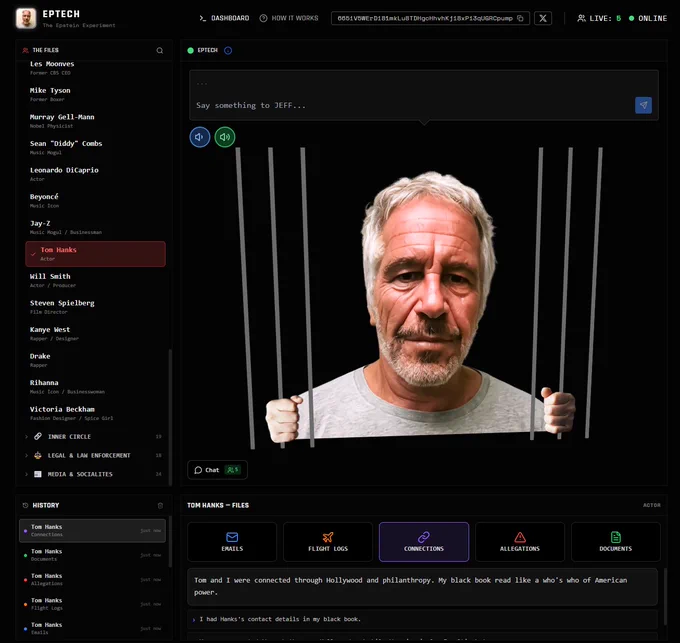This screenshot has width=680, height=643.
Task: Select Will Smith in the files list
Action: (x=95, y=280)
